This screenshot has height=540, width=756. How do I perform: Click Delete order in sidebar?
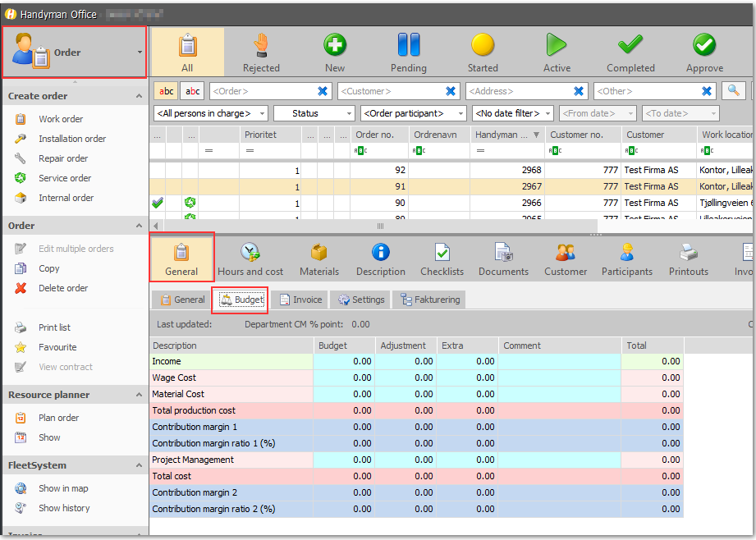(x=63, y=288)
